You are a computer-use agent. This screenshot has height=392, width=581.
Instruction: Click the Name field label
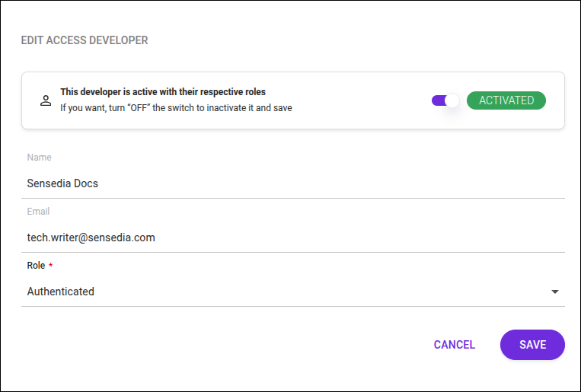39,158
